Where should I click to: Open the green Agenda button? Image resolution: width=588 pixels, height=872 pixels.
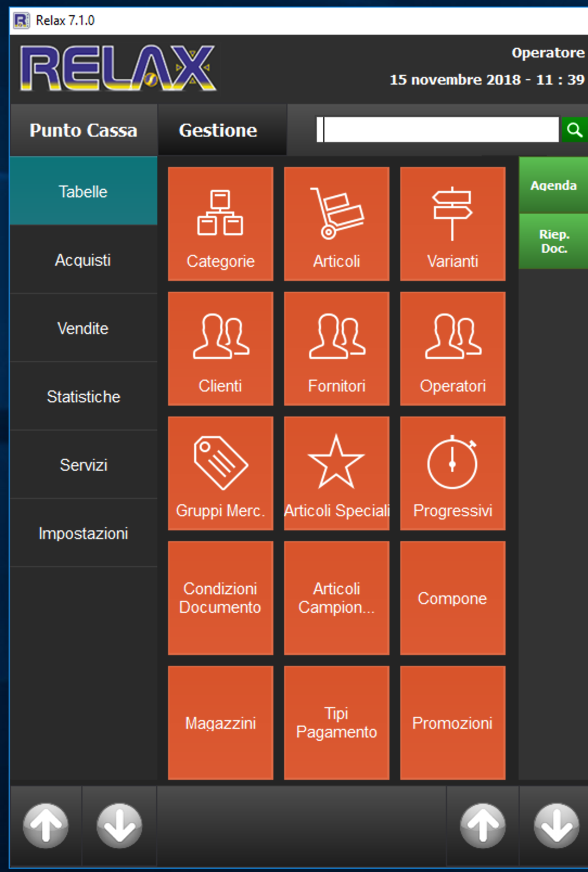553,185
